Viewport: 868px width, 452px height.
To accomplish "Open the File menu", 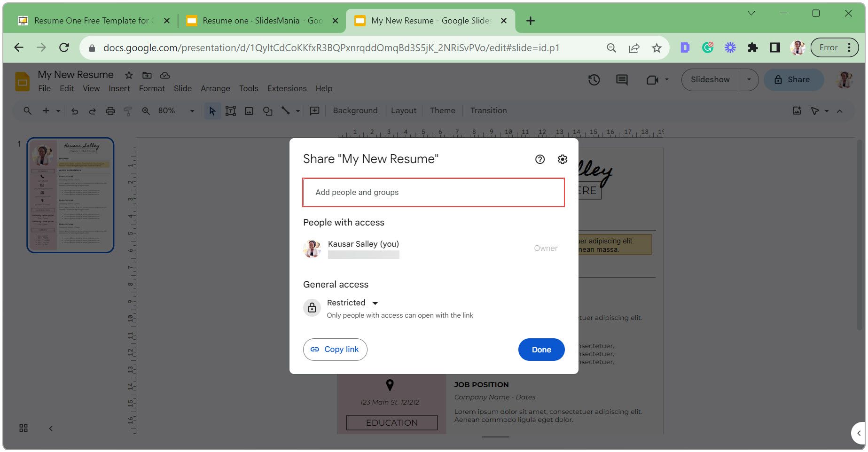I will tap(45, 88).
